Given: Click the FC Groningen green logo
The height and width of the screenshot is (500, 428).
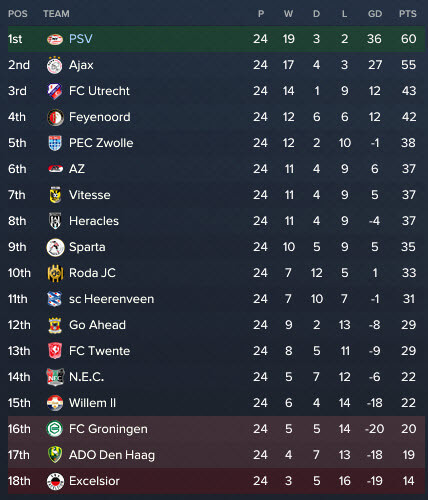Looking at the screenshot, I should tap(55, 429).
